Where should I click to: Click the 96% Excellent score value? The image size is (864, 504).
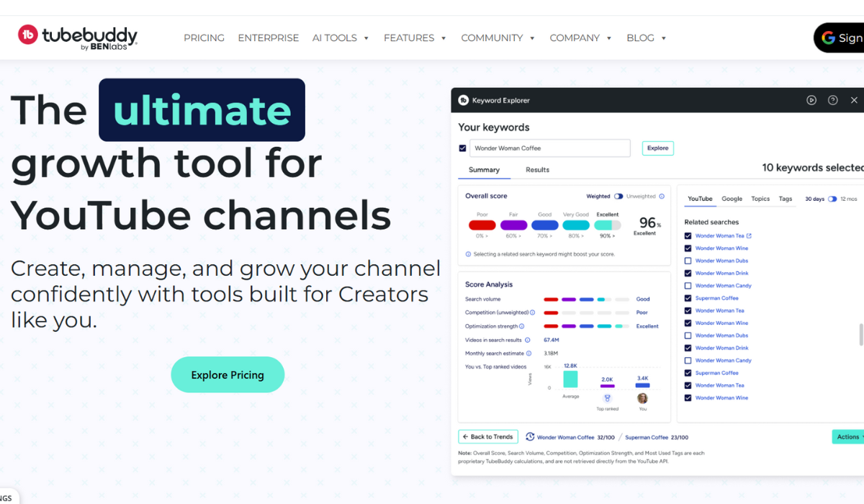(x=647, y=225)
